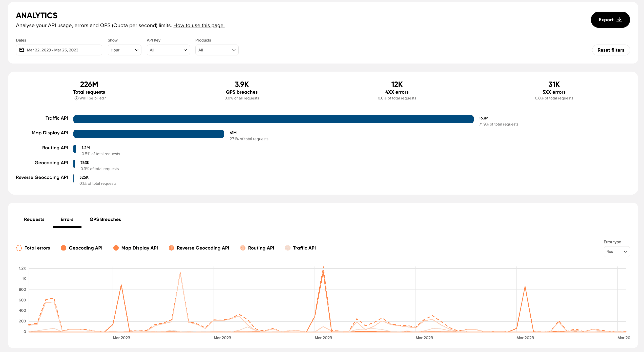This screenshot has height=352, width=644.
Task: Open the Show Hour dropdown
Action: point(124,50)
